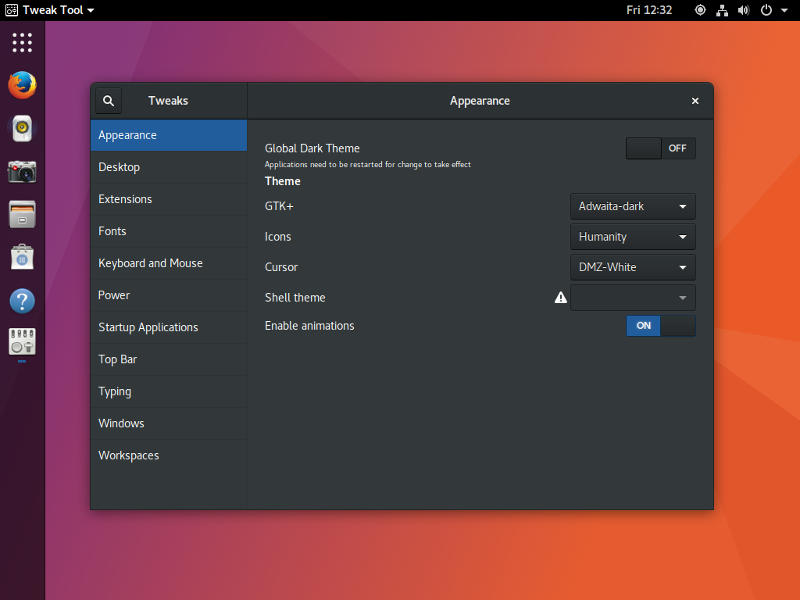
Task: Open the Tweak Tool menu in the top bar
Action: [x=48, y=10]
